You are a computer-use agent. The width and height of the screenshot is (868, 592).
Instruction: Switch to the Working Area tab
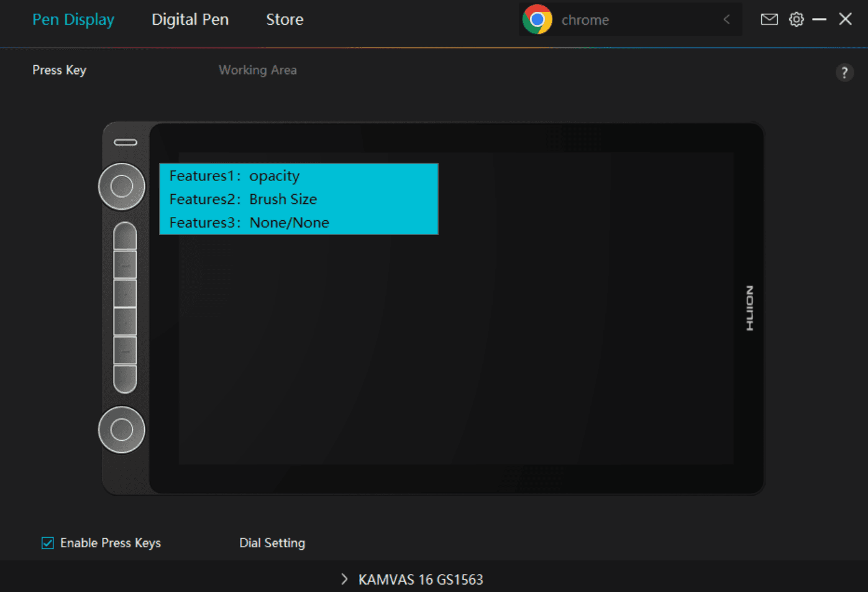click(x=257, y=70)
